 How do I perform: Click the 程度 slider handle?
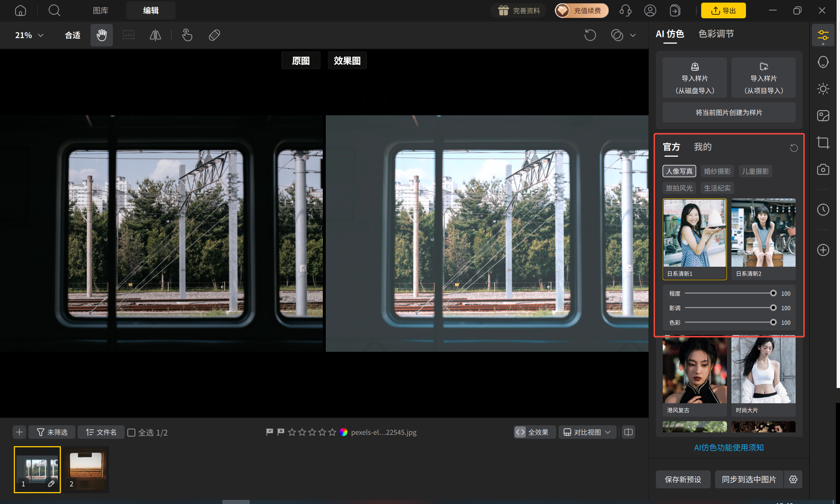click(x=773, y=293)
